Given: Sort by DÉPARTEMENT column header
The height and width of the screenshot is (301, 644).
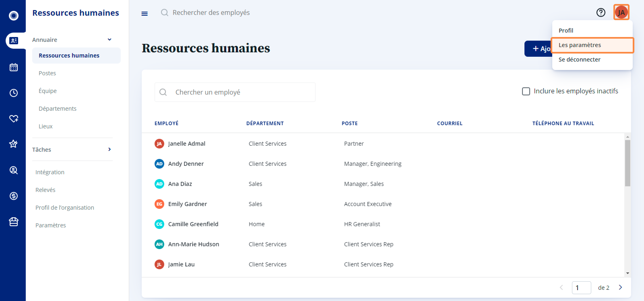Looking at the screenshot, I should [265, 124].
